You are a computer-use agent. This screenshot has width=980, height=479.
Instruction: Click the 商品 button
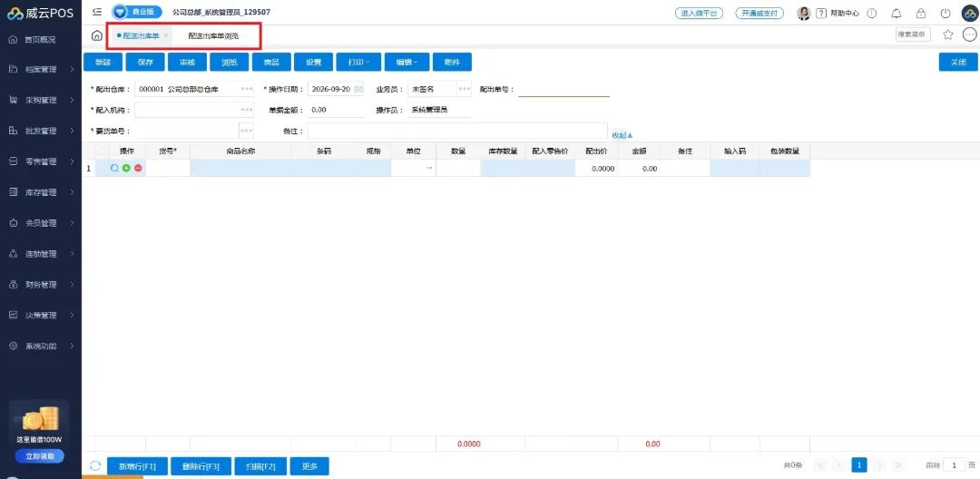(272, 62)
